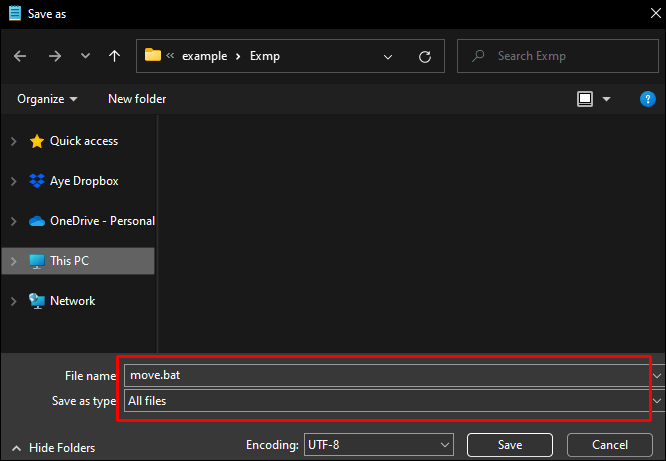Image resolution: width=666 pixels, height=461 pixels.
Task: Expand the address bar path dropdown
Action: coord(388,57)
